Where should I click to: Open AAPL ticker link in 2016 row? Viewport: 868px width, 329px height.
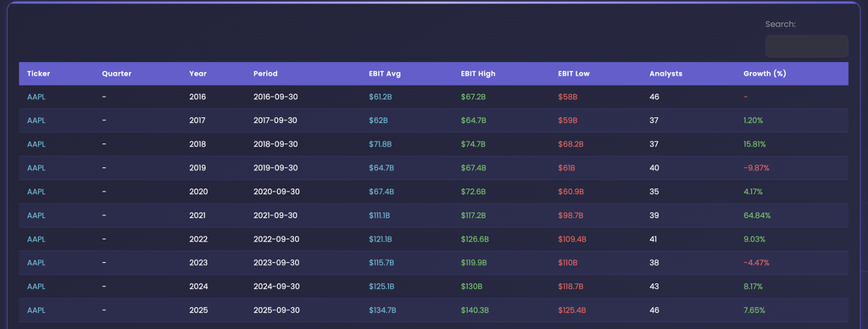pyautogui.click(x=36, y=97)
